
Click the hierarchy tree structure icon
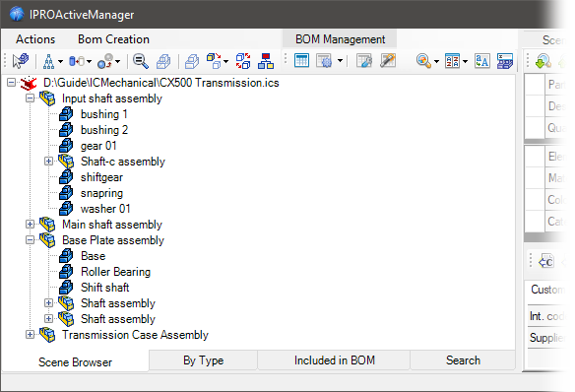(48, 61)
